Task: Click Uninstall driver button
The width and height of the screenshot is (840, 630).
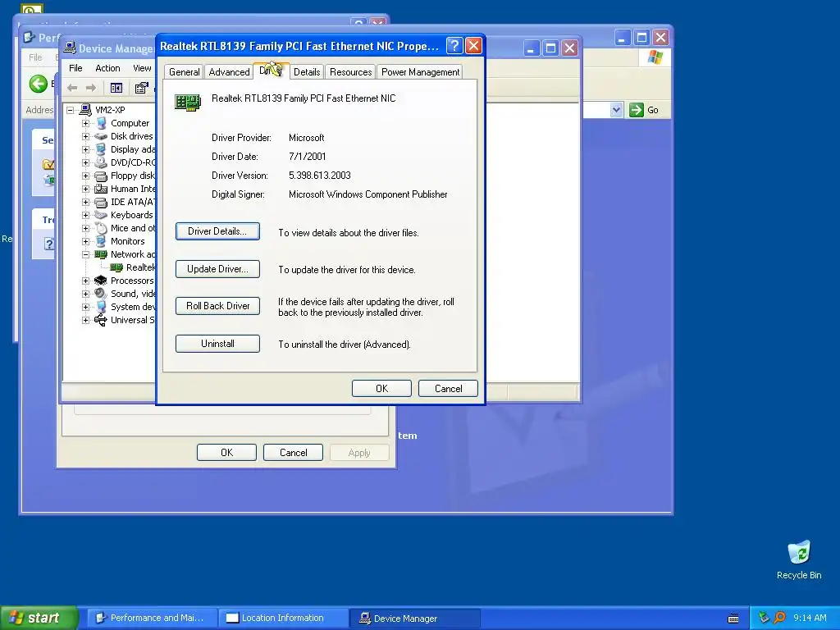Action: 217,344
